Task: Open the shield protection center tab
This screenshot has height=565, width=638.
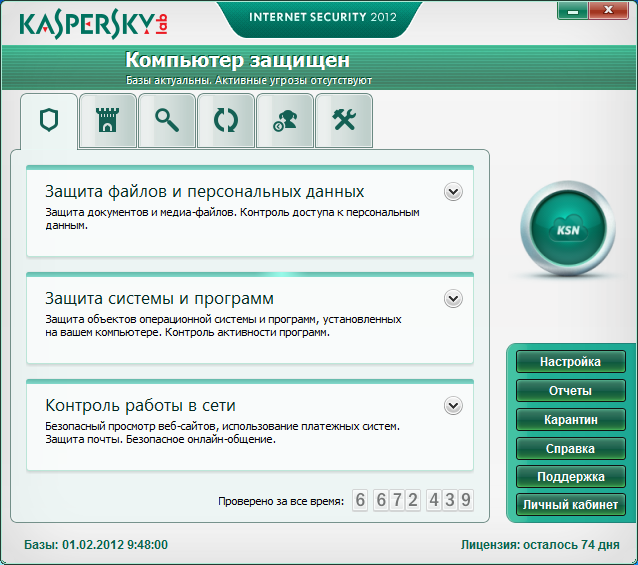Action: click(49, 120)
